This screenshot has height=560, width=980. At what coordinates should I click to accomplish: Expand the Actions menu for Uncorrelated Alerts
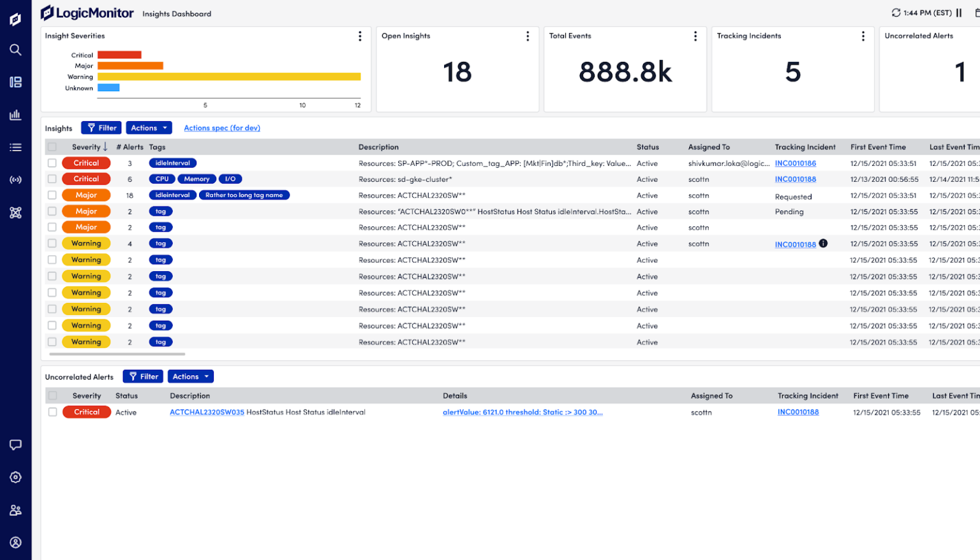coord(190,376)
